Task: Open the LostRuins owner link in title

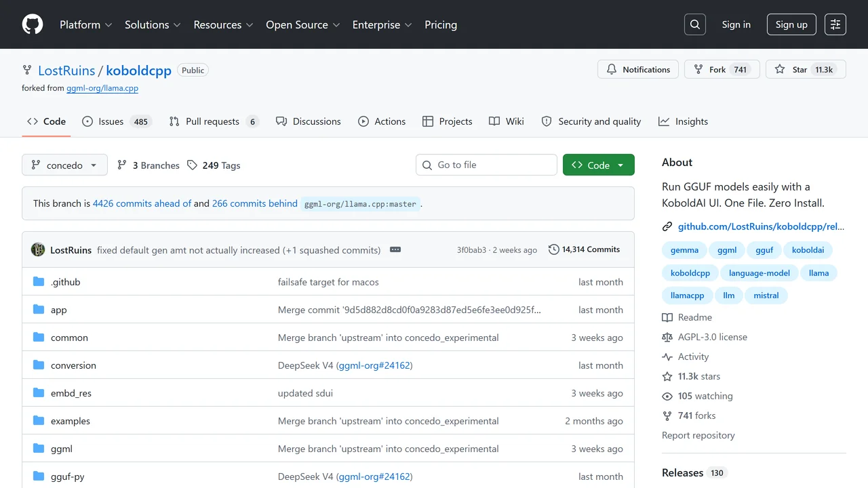Action: (66, 70)
